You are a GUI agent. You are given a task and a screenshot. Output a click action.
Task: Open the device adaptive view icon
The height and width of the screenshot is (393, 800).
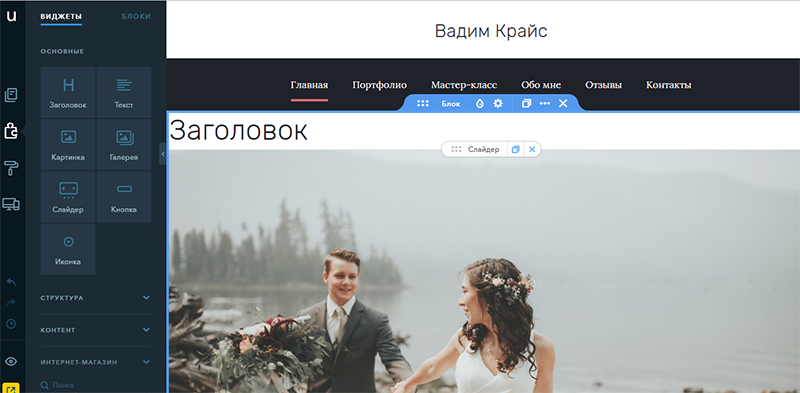tap(11, 204)
